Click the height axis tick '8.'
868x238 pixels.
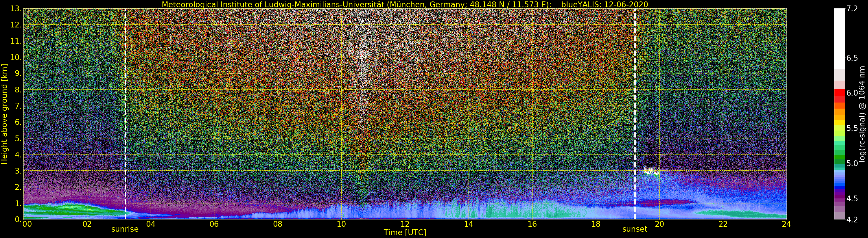(x=18, y=90)
